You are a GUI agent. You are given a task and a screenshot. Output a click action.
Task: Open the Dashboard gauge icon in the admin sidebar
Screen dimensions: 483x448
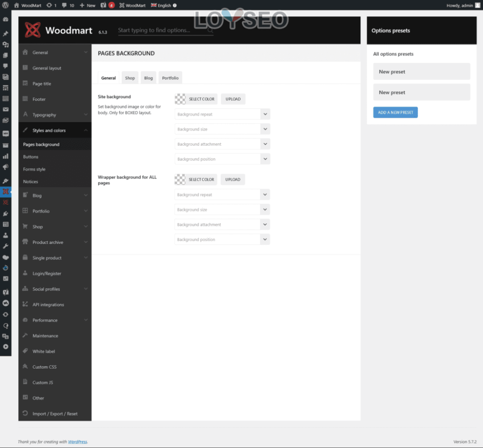5,19
